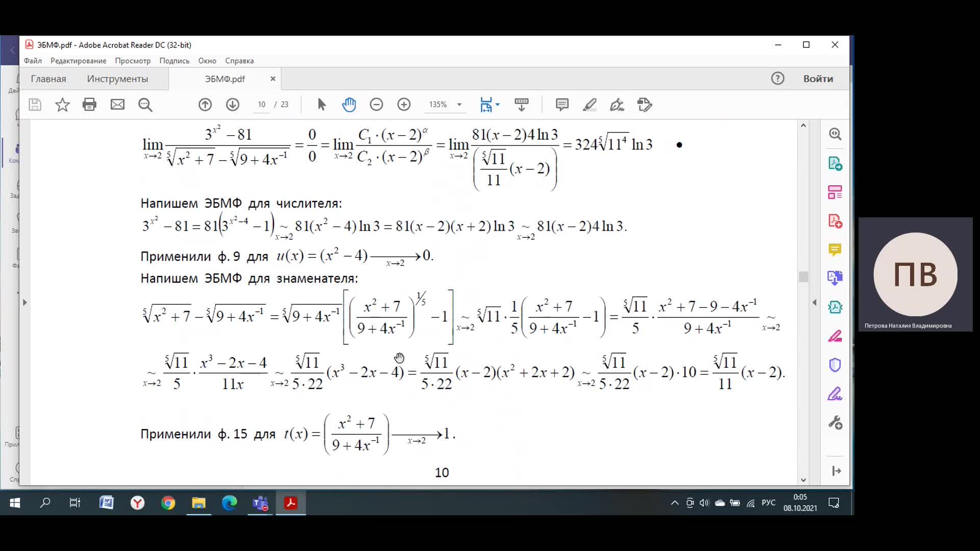Zoom in with plus button

pos(404,105)
